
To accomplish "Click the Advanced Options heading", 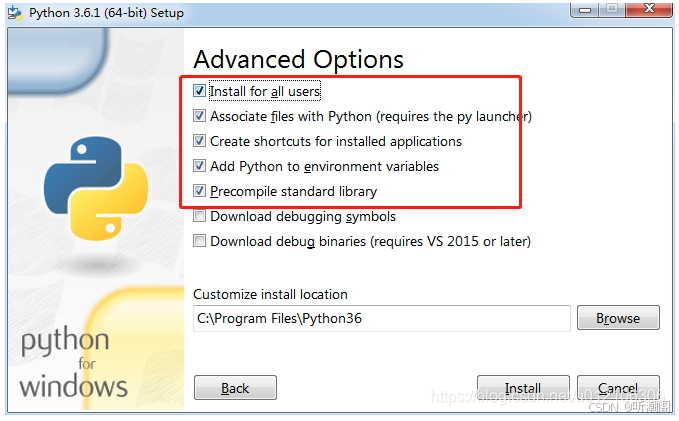I will [x=298, y=59].
